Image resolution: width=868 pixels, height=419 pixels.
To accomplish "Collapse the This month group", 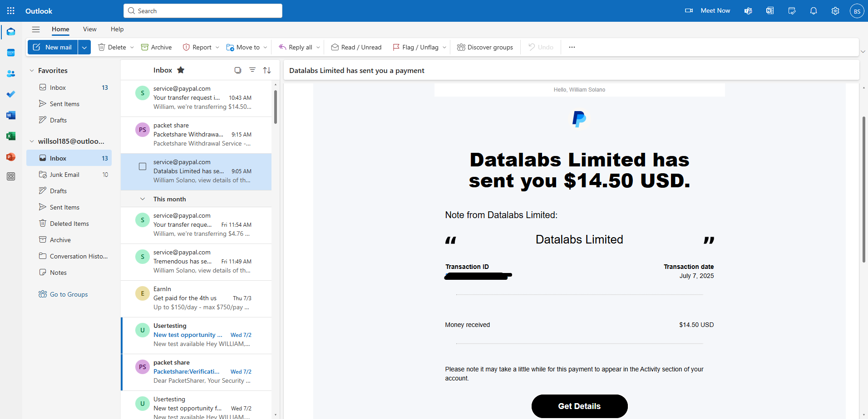I will tap(143, 199).
